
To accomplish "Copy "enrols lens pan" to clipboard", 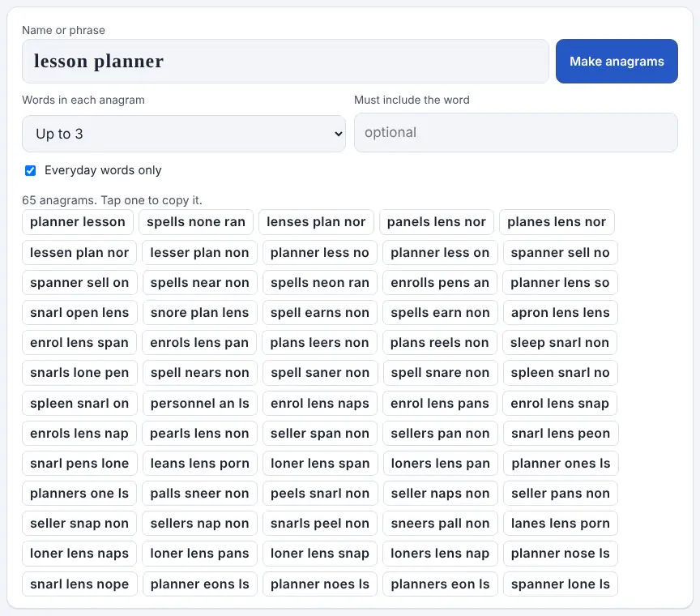I will click(199, 343).
